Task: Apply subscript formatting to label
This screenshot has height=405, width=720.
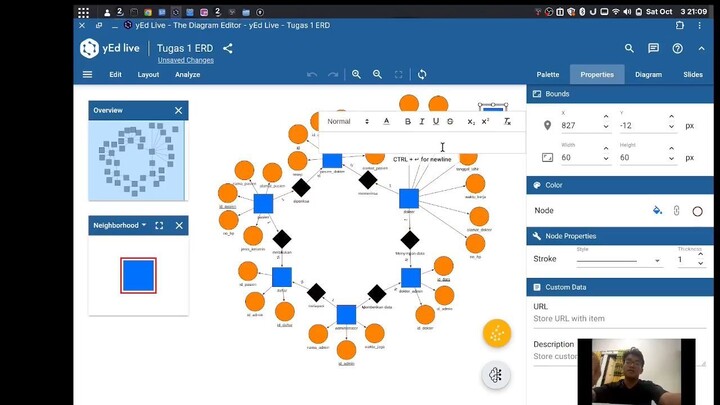Action: pos(471,122)
